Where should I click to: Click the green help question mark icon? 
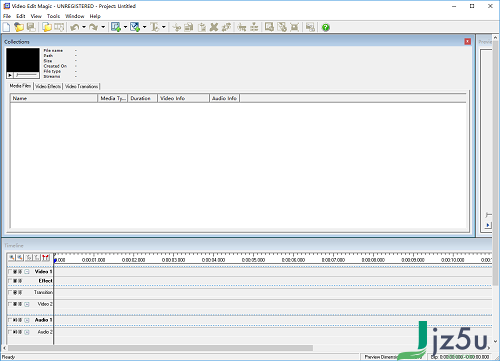click(x=326, y=27)
